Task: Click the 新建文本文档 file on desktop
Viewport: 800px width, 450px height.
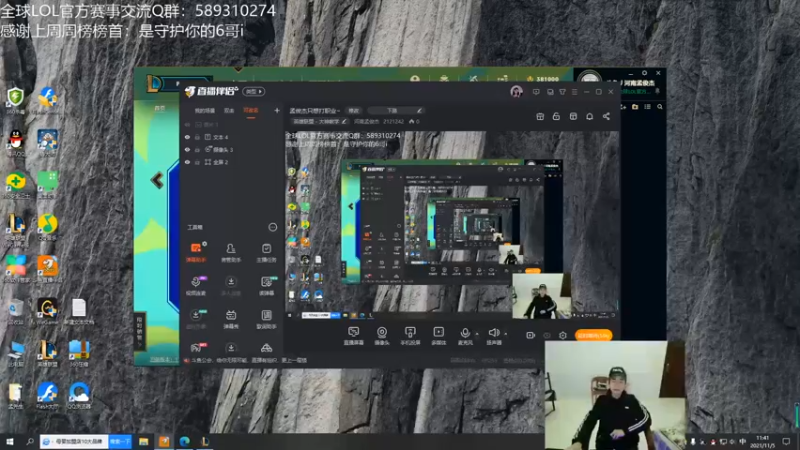Action: coord(79,312)
